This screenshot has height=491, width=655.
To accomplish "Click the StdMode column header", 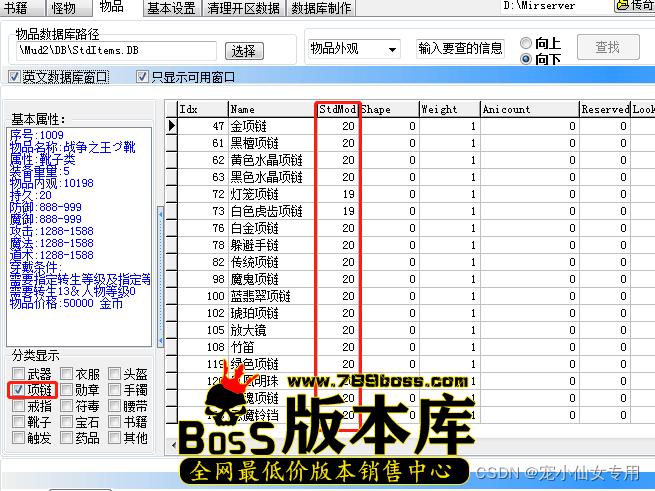I will click(x=337, y=109).
